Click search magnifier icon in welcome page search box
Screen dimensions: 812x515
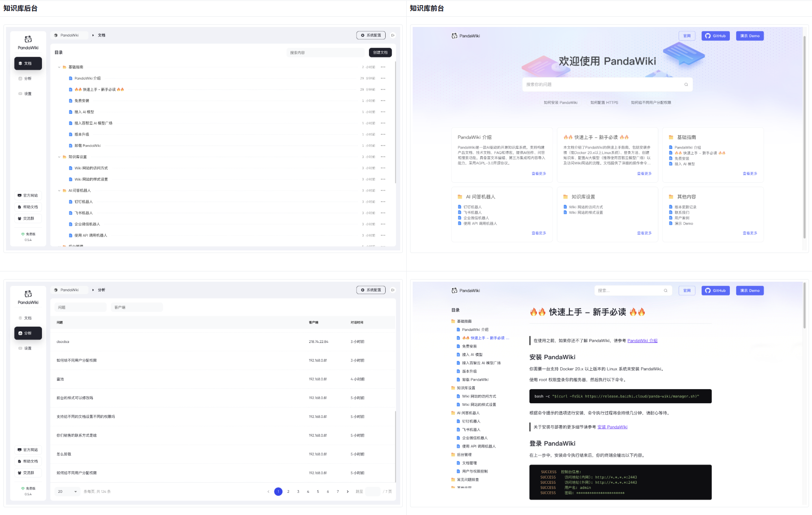pos(686,84)
